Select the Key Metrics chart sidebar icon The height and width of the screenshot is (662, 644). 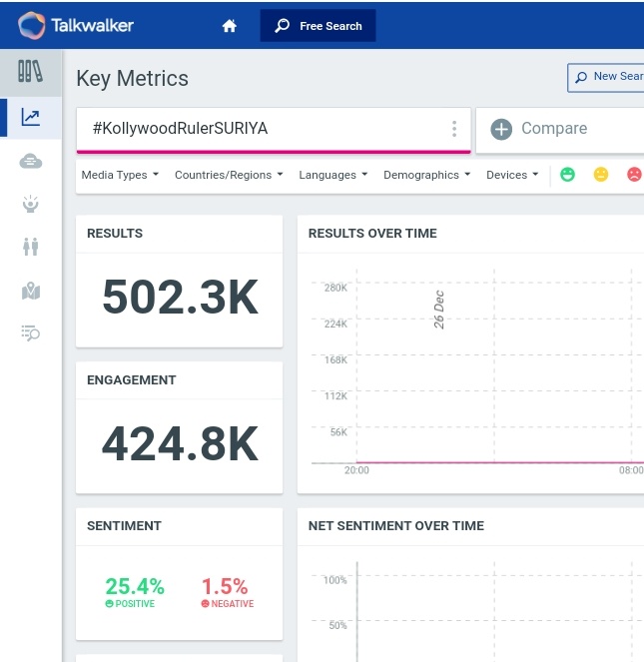pyautogui.click(x=31, y=117)
